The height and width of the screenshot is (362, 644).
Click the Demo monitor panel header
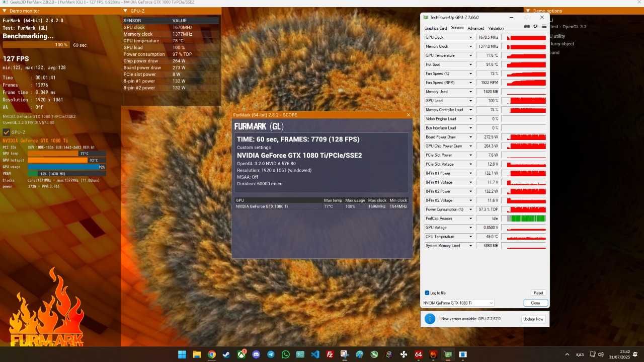tap(60, 11)
